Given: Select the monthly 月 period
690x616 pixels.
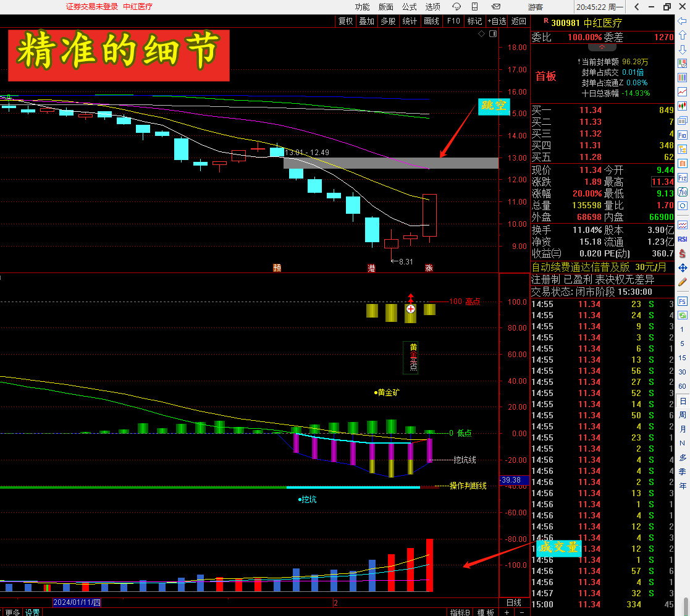Looking at the screenshot, I should 682,429.
